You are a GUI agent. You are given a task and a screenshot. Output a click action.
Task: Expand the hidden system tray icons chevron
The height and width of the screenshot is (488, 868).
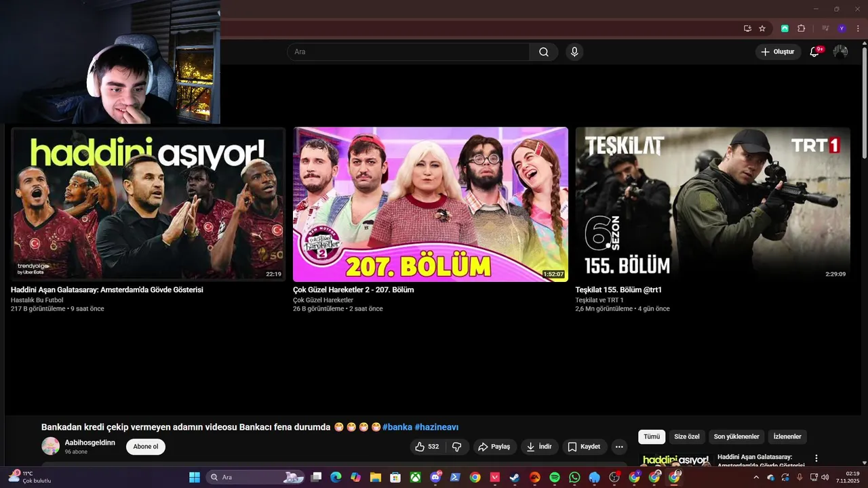pyautogui.click(x=756, y=477)
